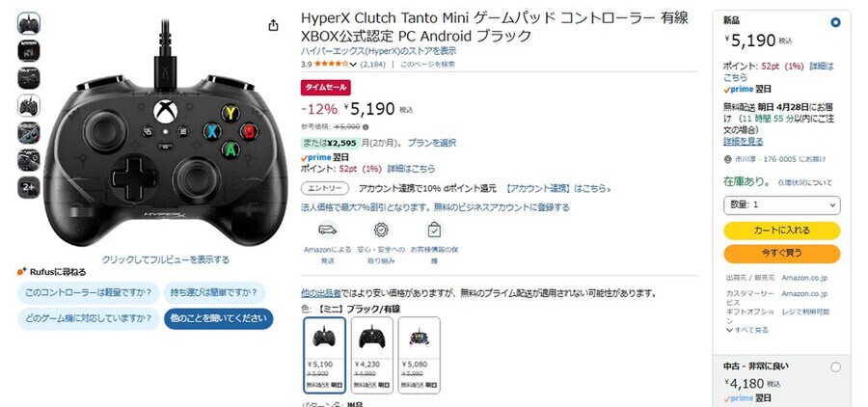Open the 2+ more images thumbnail
868x407 pixels.
pyautogui.click(x=29, y=188)
